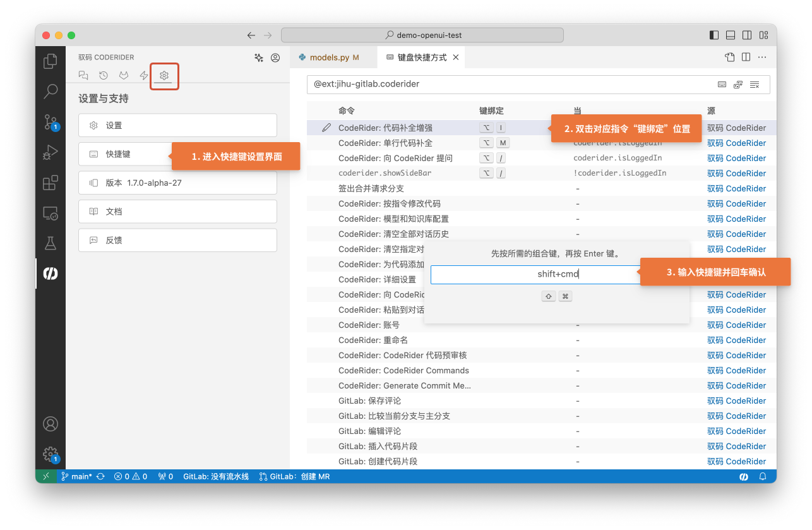Screen dimensions: 812x530
Task: Switch to models.py tab
Action: pos(333,57)
